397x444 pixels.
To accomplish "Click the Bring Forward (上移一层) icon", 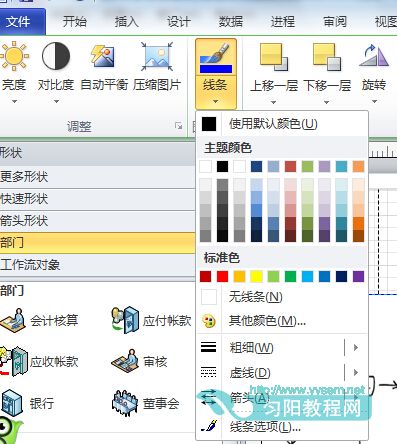I will 274,57.
